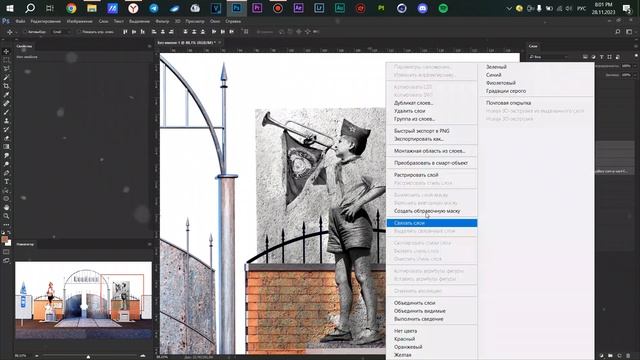Select the Eraser tool
The height and width of the screenshot is (360, 640).
pyautogui.click(x=6, y=138)
